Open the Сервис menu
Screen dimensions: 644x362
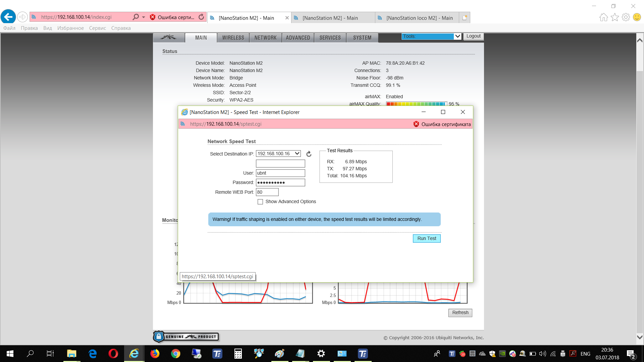(97, 28)
